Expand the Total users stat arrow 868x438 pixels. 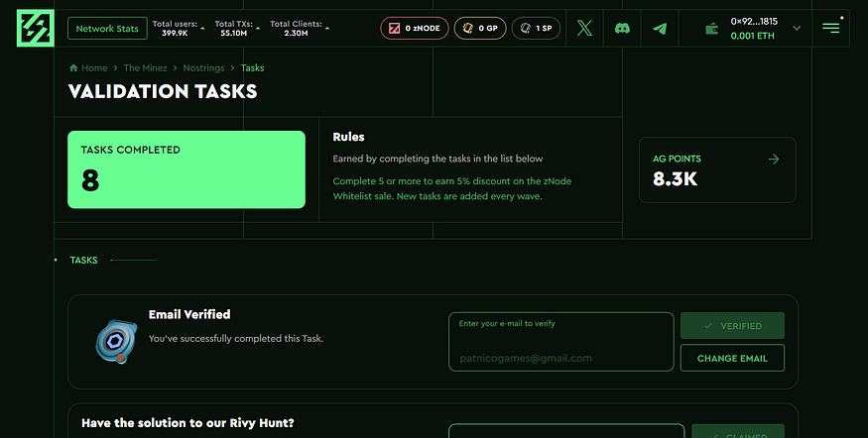coord(202,28)
